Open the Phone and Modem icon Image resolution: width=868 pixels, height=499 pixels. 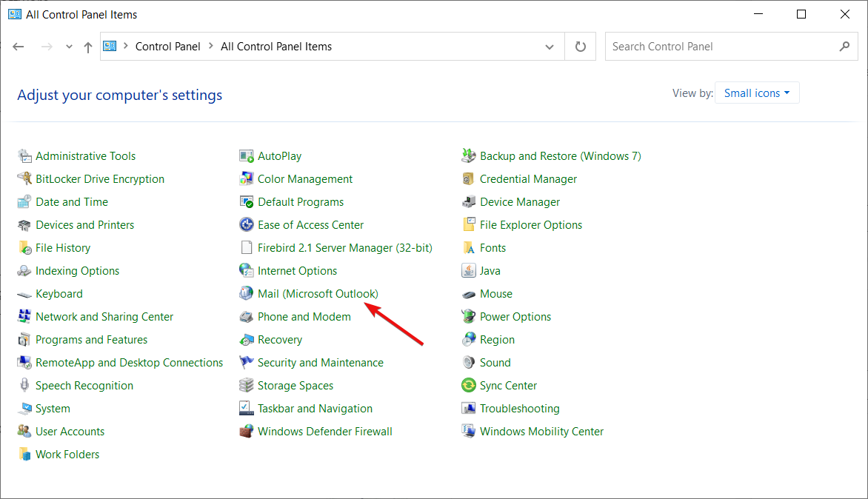[x=247, y=316]
